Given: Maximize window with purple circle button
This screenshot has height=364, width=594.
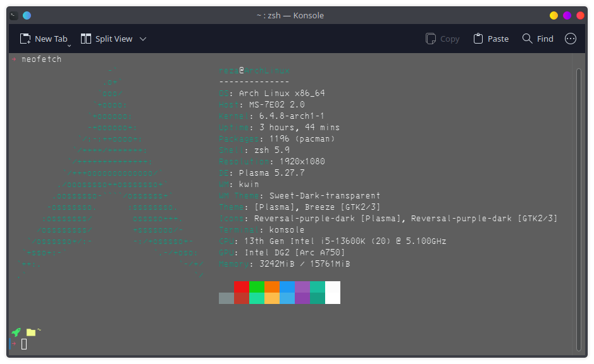Looking at the screenshot, I should coord(567,16).
